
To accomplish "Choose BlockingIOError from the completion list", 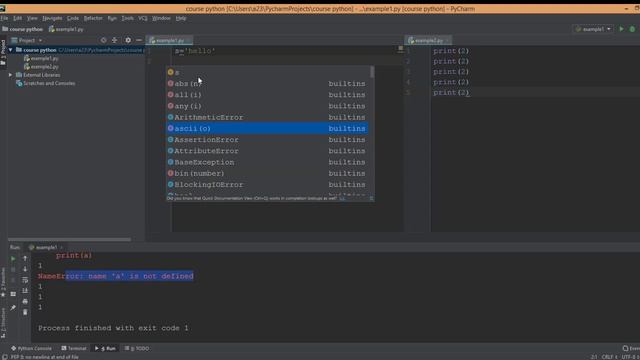I will pos(267,184).
